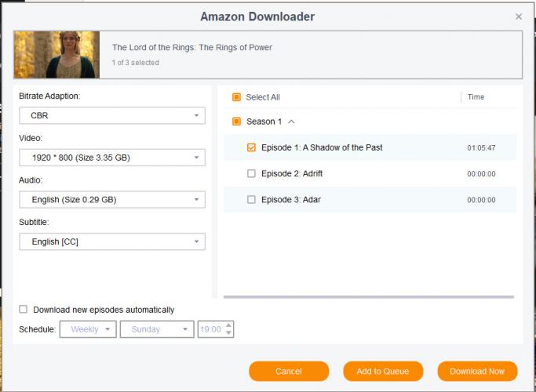The height and width of the screenshot is (392, 536).
Task: Collapse Season 1 with the chevron
Action: tap(291, 122)
